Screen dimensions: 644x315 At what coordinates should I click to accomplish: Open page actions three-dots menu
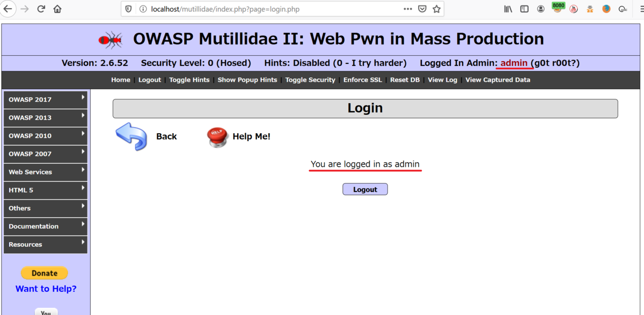click(x=408, y=9)
